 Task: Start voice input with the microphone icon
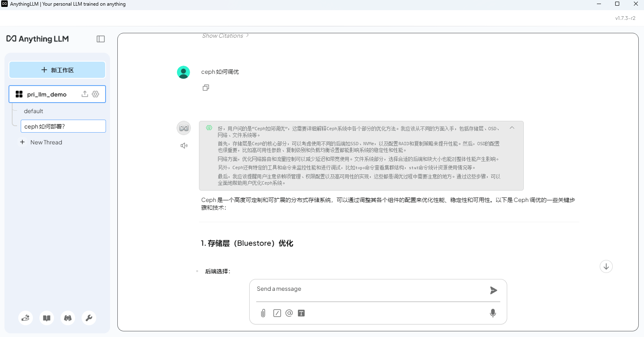(x=493, y=313)
